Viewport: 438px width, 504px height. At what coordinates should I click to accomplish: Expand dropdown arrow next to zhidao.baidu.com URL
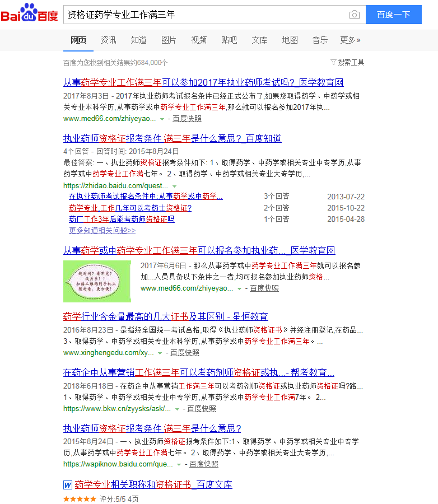point(175,186)
